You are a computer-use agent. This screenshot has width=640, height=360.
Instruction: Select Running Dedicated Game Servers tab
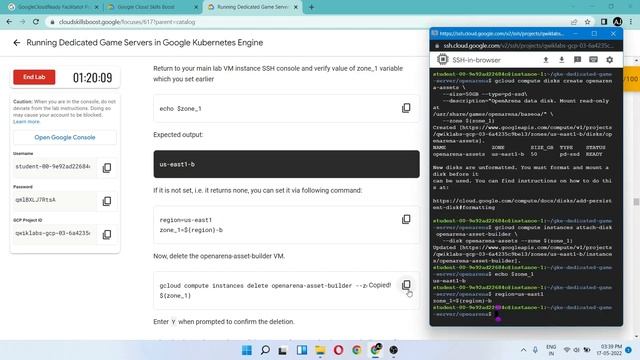click(252, 7)
